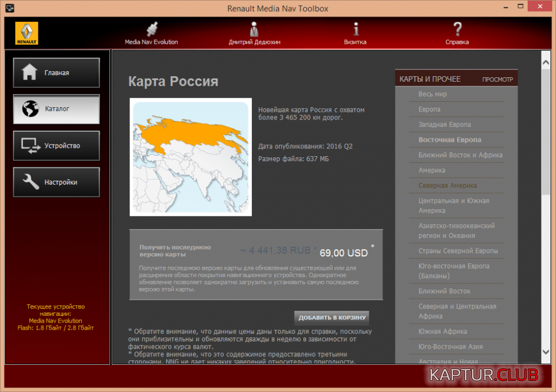
Task: Click the globe icon on Каталог
Action: (31, 108)
